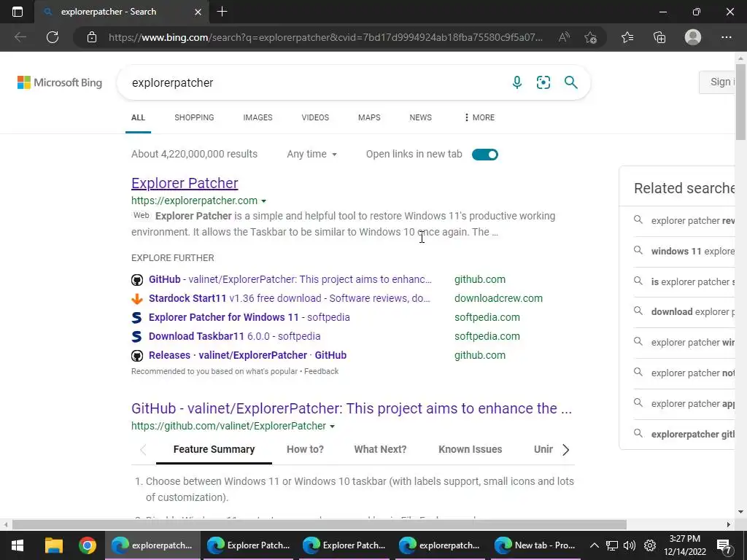The height and width of the screenshot is (560, 747).
Task: Open File Explorer from taskbar
Action: 54,545
